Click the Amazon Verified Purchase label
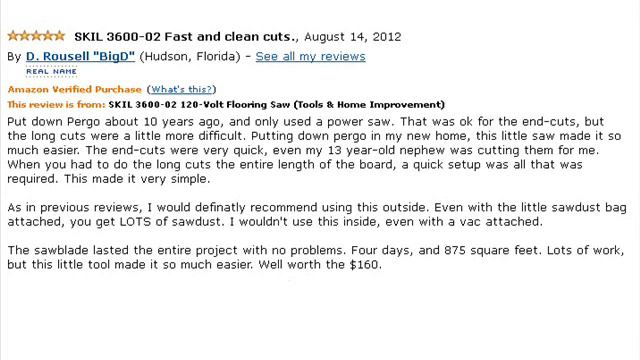The width and height of the screenshot is (640, 360). click(74, 89)
